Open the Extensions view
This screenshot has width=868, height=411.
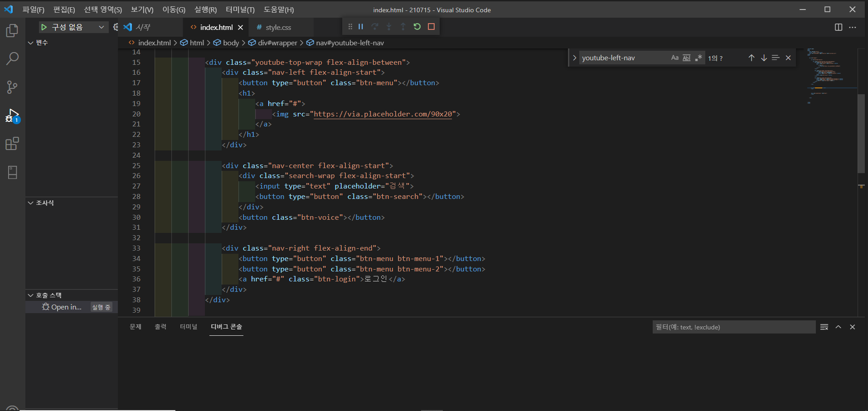point(12,144)
